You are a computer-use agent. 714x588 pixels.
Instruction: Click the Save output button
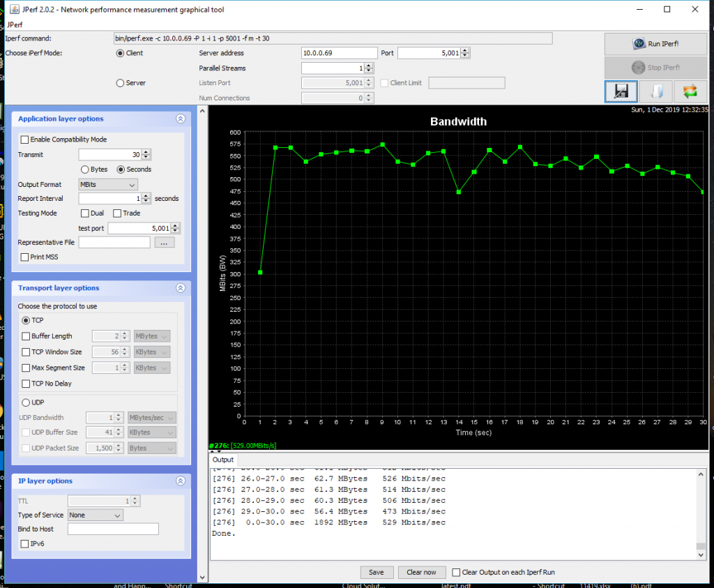(x=376, y=573)
